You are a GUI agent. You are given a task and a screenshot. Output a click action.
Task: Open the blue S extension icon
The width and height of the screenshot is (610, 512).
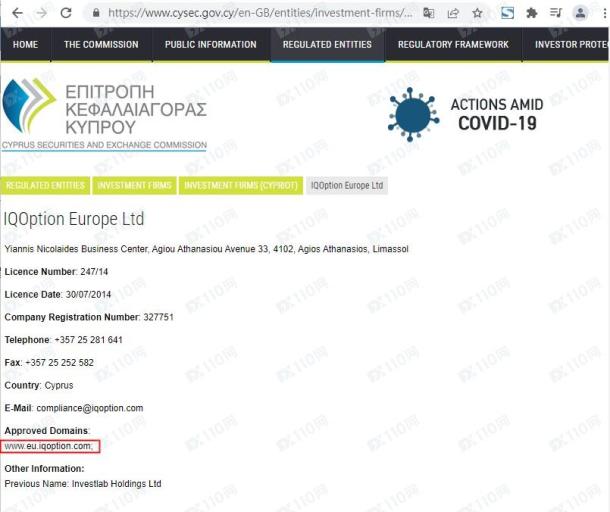(507, 13)
